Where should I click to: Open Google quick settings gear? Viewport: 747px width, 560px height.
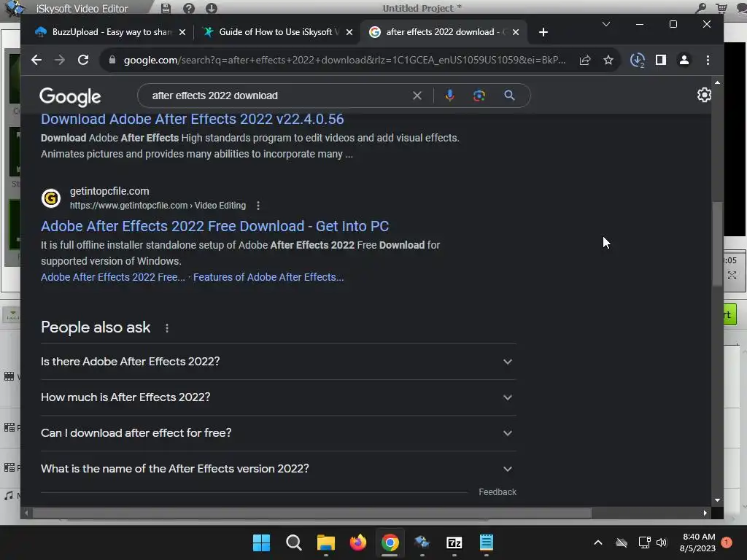[704, 95]
